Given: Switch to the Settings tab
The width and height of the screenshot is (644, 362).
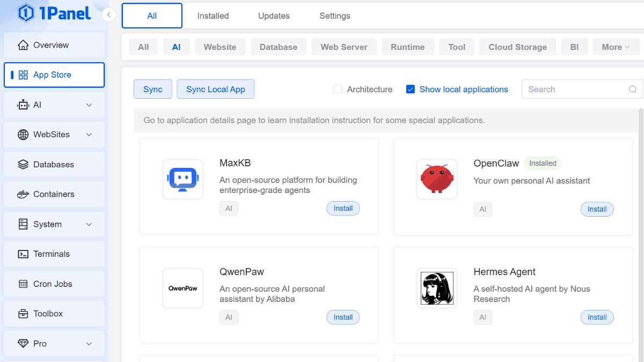Looking at the screenshot, I should 335,16.
